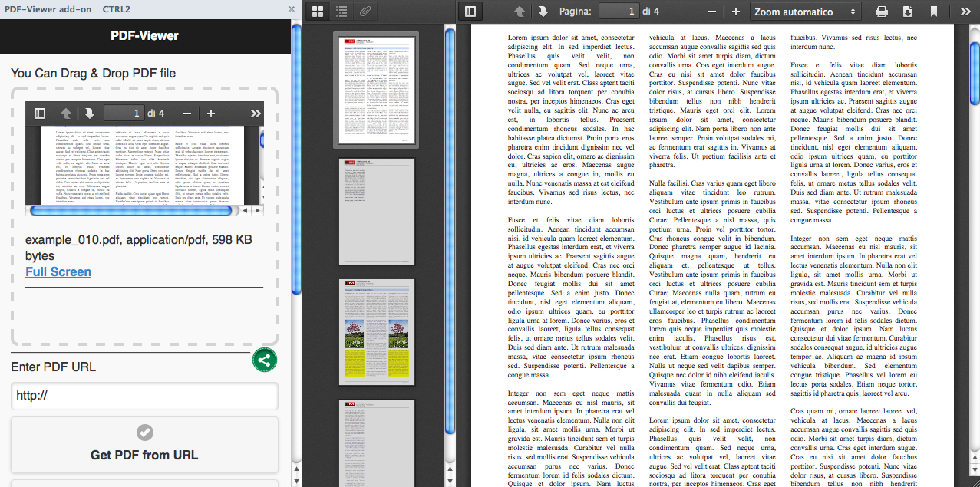Click the page number field in the mini viewer

click(124, 114)
